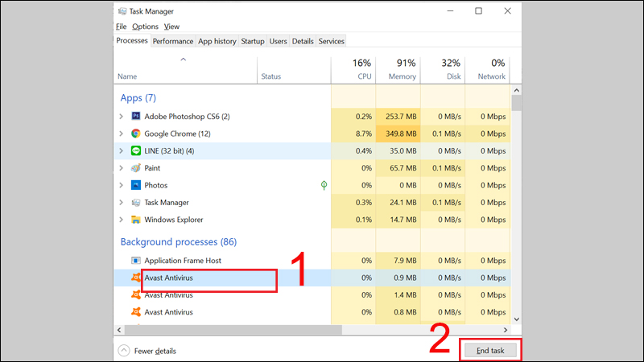The image size is (644, 362).
Task: Switch to the Performance tab
Action: click(173, 41)
